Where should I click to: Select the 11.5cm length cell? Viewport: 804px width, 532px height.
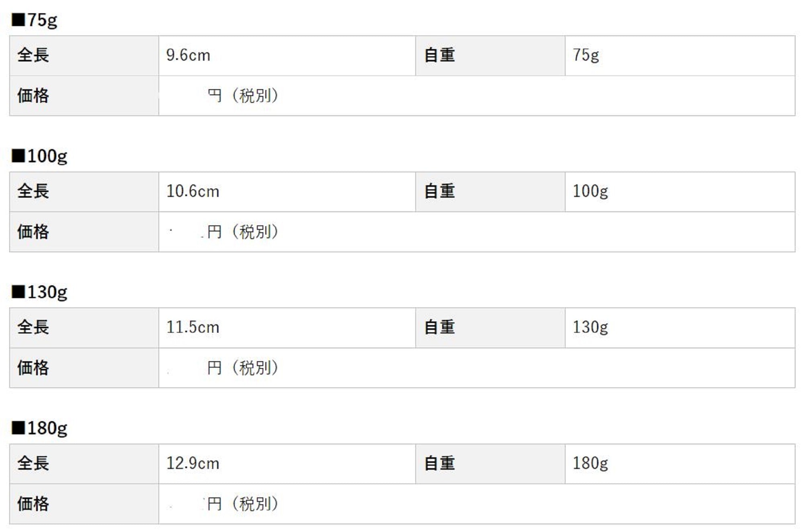tap(193, 327)
